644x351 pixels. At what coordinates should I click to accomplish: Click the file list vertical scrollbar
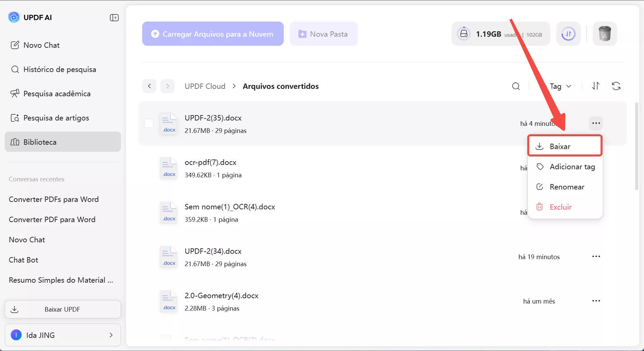[x=636, y=146]
